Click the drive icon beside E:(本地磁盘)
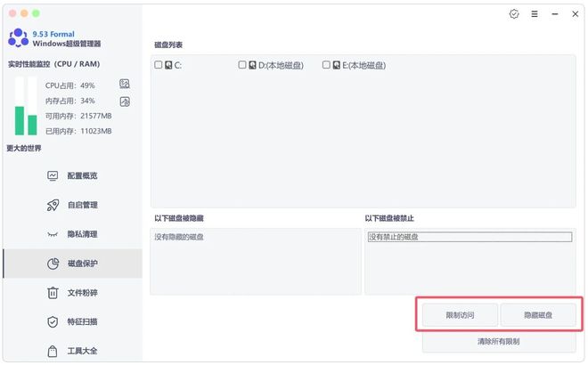 [x=337, y=65]
